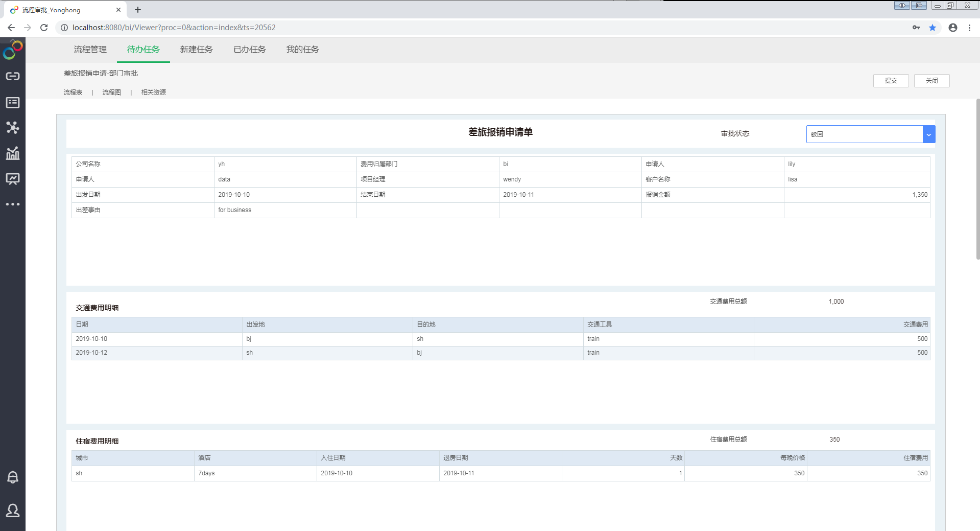980x531 pixels.
Task: Open the list form icon in sidebar
Action: [13, 103]
